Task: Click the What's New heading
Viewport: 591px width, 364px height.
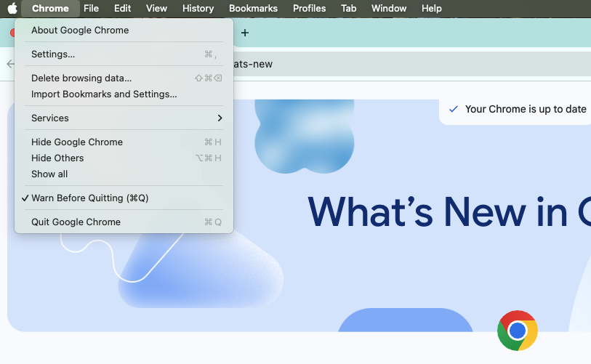Action: pos(449,211)
